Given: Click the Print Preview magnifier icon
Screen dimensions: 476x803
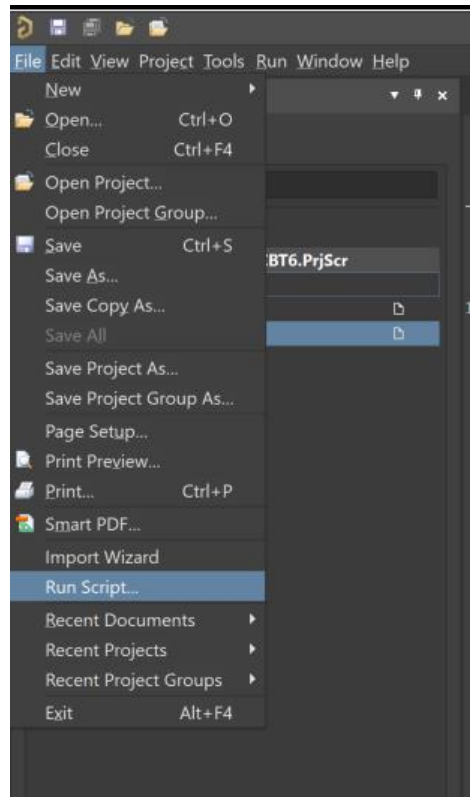Looking at the screenshot, I should pos(24,460).
